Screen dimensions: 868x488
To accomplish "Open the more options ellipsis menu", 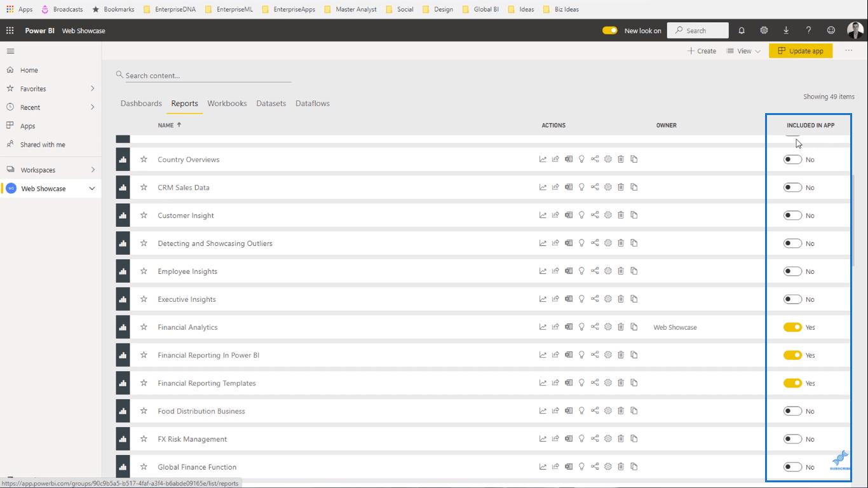I will pos(848,51).
